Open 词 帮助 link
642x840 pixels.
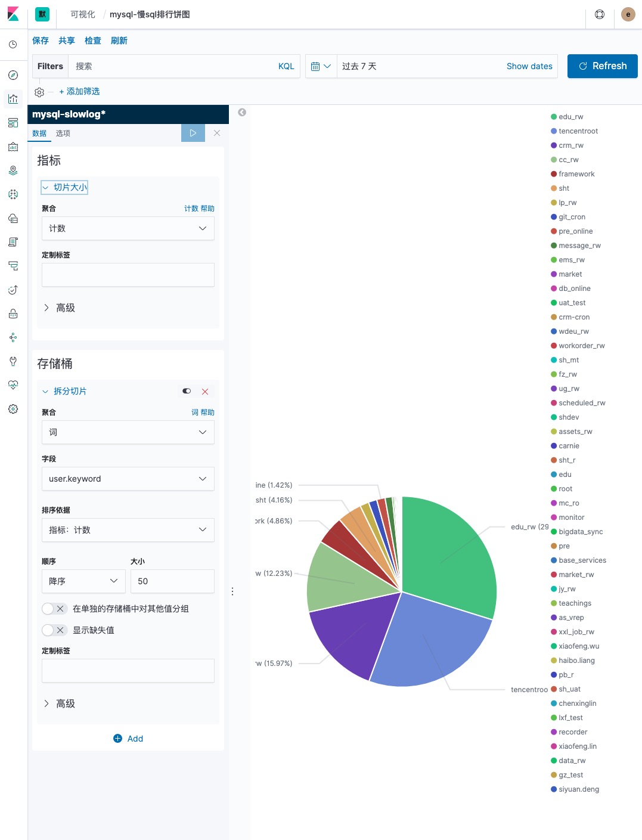coord(203,413)
